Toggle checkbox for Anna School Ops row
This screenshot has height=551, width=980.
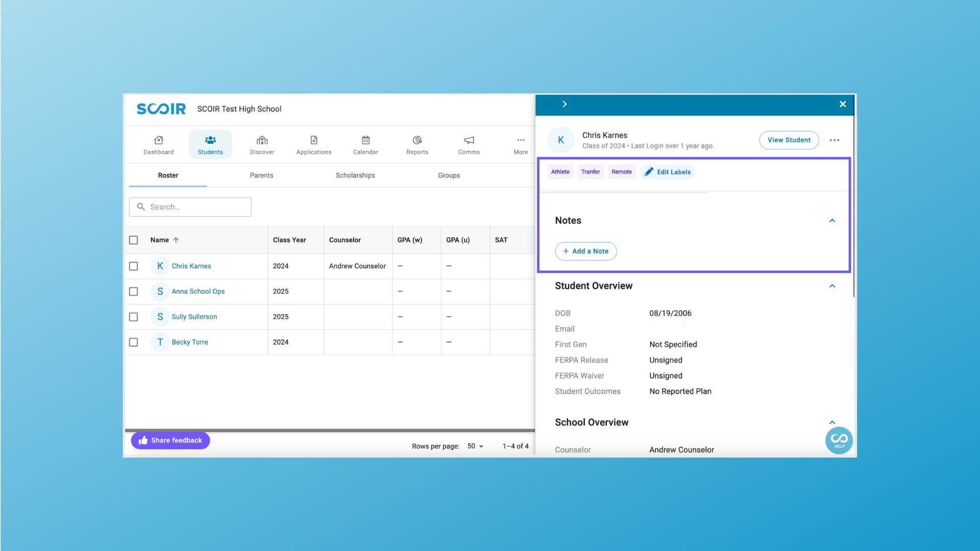[x=133, y=291]
